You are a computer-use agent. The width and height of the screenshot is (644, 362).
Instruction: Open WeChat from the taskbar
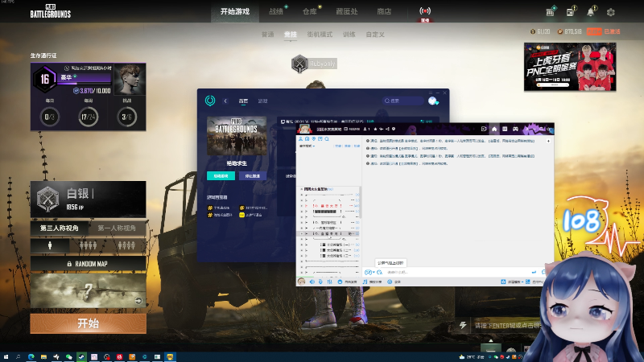click(x=69, y=357)
